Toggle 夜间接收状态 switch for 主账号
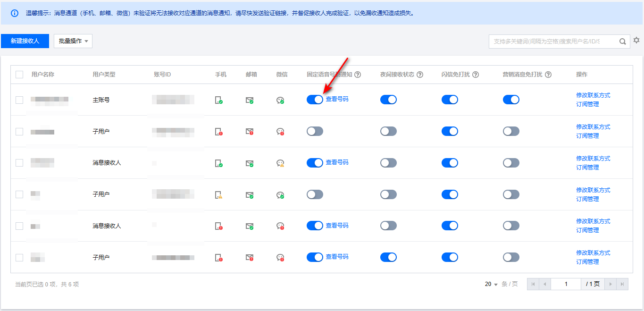 pyautogui.click(x=388, y=100)
